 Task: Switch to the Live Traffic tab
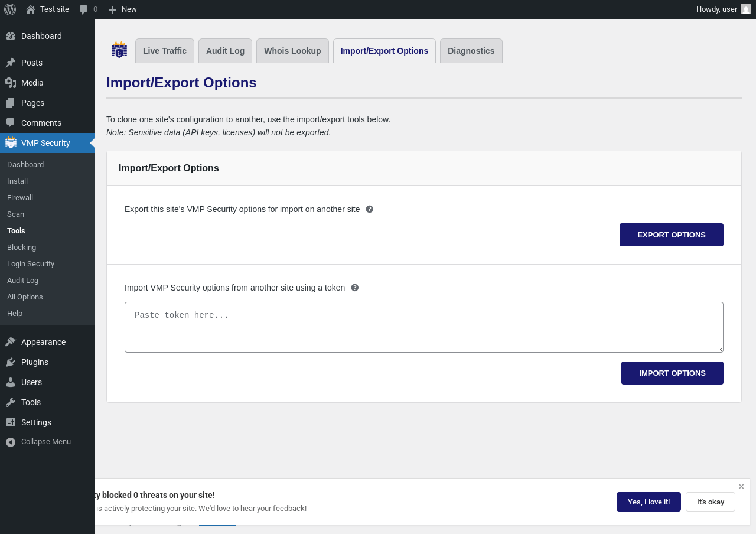point(165,51)
